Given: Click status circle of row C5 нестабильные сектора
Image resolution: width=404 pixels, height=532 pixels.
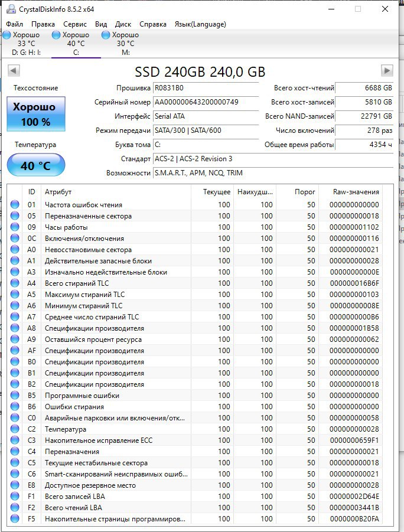Looking at the screenshot, I should pos(15,462).
